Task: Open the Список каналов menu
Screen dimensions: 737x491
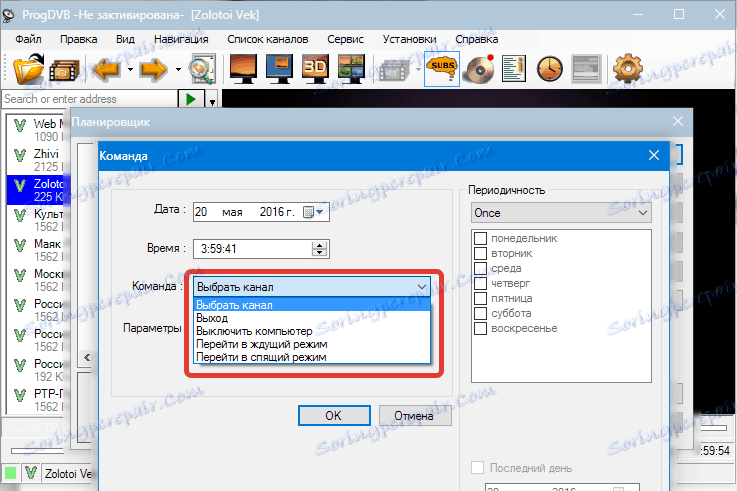Action: coord(268,39)
